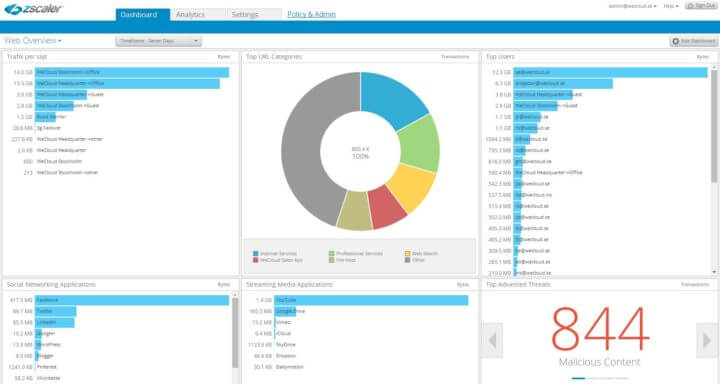Click the scroll down arrow in Top Users
The height and width of the screenshot is (384, 720).
[714, 272]
